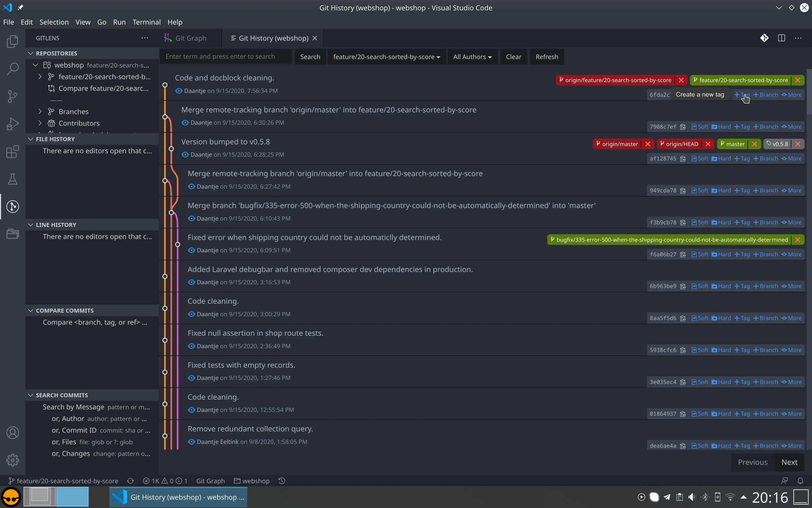The height and width of the screenshot is (508, 812).
Task: Open the Selection menu
Action: point(54,22)
